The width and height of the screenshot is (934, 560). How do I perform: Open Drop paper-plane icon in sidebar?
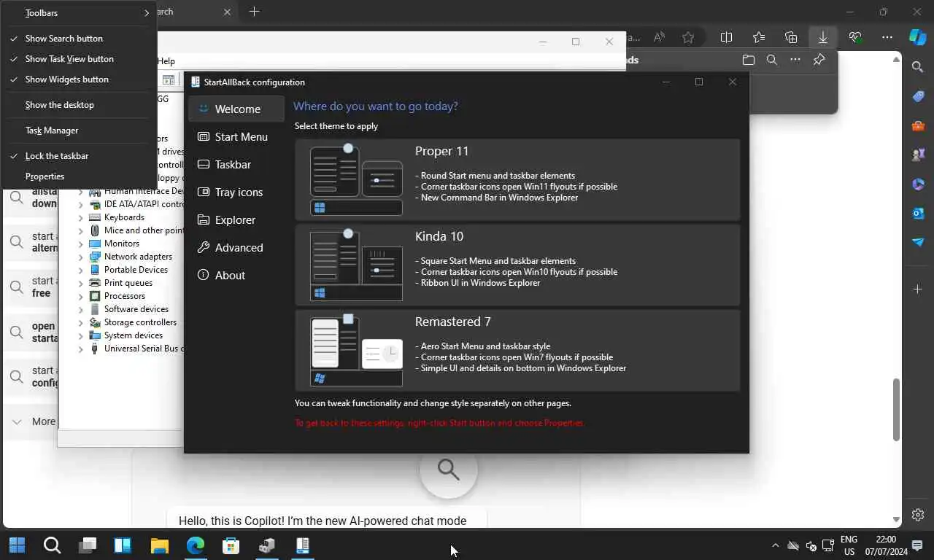(918, 242)
